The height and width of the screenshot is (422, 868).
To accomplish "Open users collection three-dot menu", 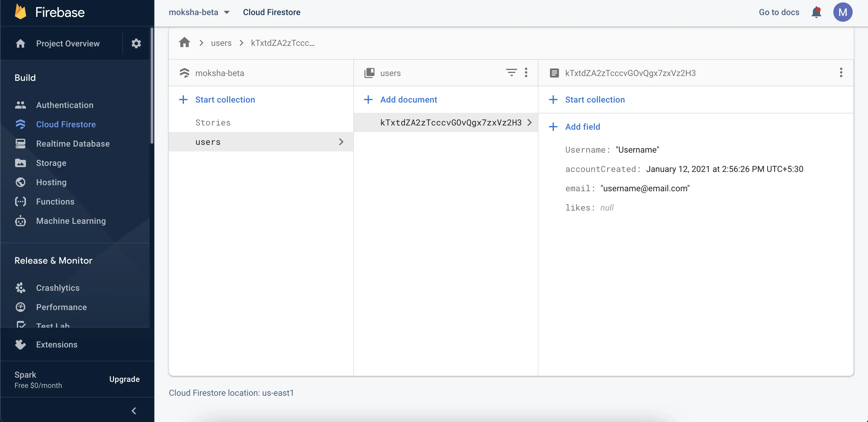I will (526, 72).
